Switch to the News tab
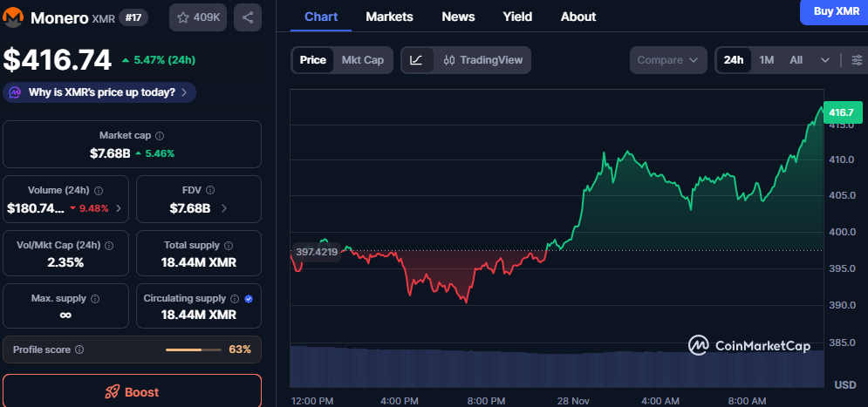 pyautogui.click(x=459, y=17)
